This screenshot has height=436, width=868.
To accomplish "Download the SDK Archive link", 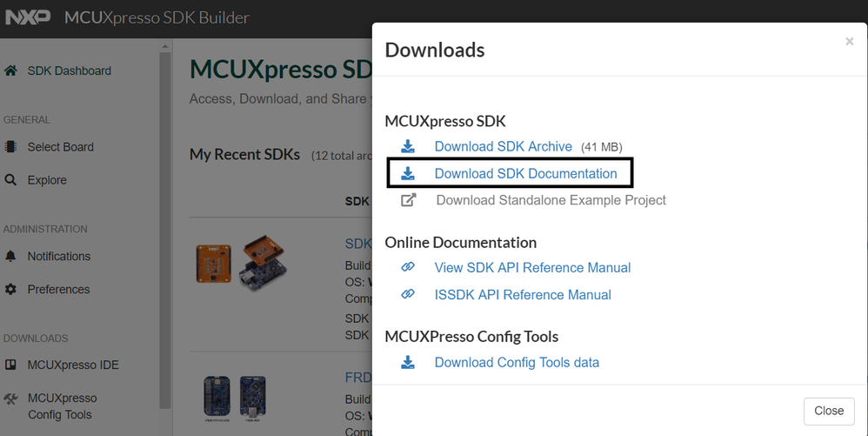I will [x=503, y=146].
